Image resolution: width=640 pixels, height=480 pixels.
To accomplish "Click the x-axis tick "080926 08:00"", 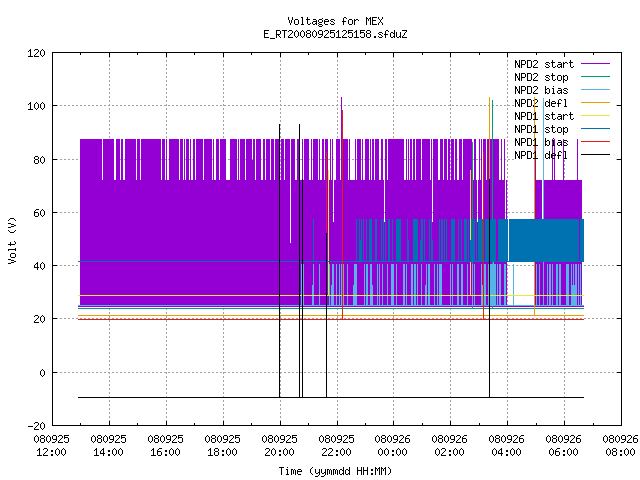I will (x=620, y=446).
